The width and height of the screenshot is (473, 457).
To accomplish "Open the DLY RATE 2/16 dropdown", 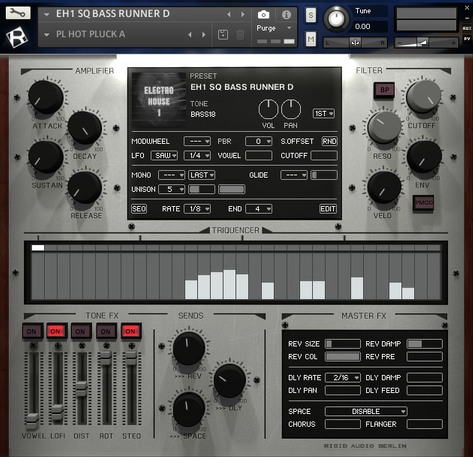I will pyautogui.click(x=343, y=378).
